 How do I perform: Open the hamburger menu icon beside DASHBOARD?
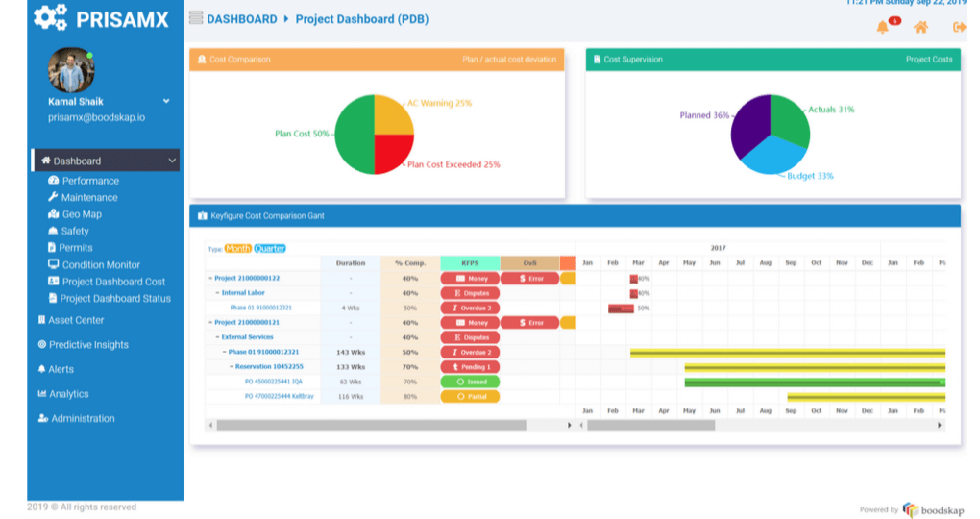[196, 18]
